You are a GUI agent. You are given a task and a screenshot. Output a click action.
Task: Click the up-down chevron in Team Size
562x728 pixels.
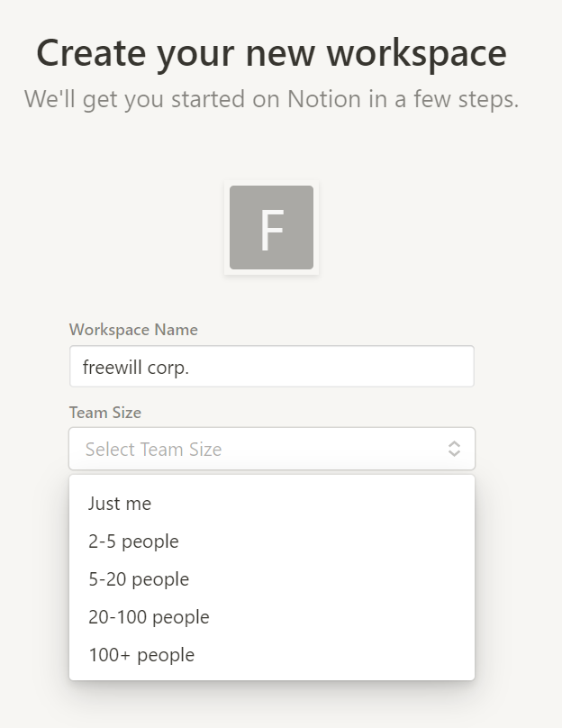(x=455, y=449)
